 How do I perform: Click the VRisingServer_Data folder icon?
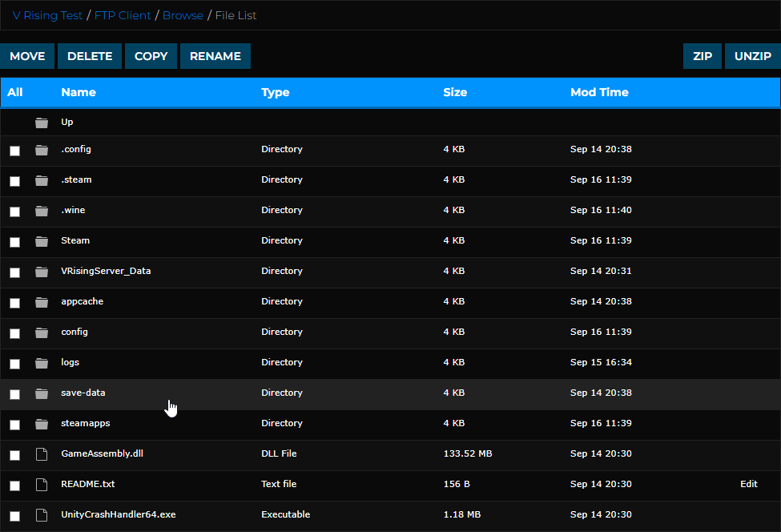(x=41, y=272)
